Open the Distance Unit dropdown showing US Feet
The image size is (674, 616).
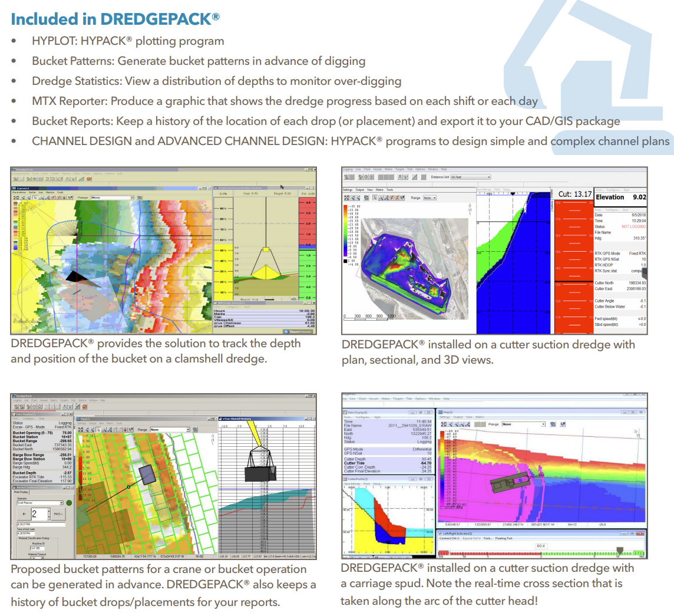coord(470,177)
